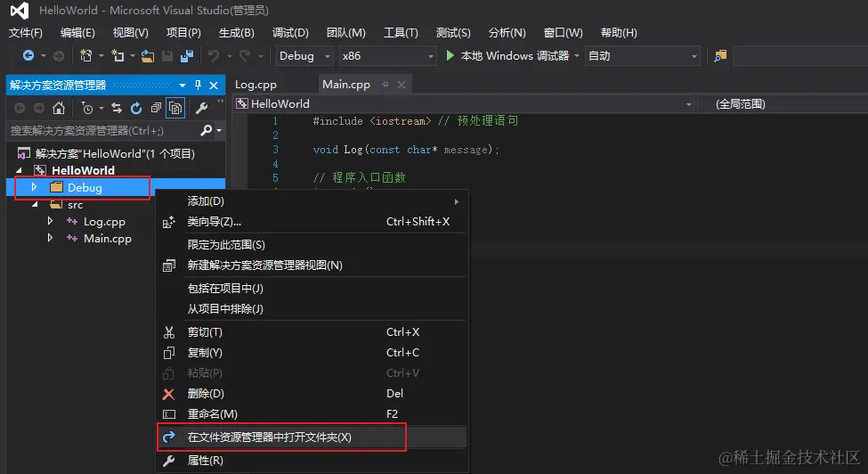Click the pin icon on Main.cpp tab
The height and width of the screenshot is (474, 868).
[x=385, y=85]
